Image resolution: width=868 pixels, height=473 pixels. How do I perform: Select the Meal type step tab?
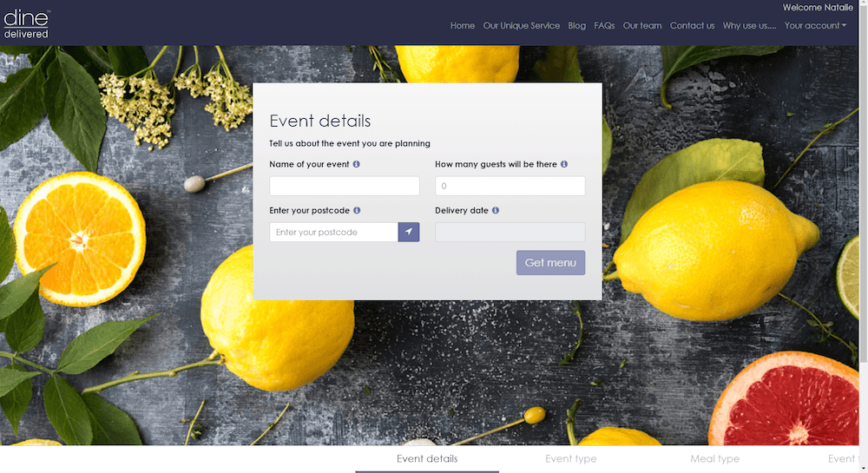point(714,458)
